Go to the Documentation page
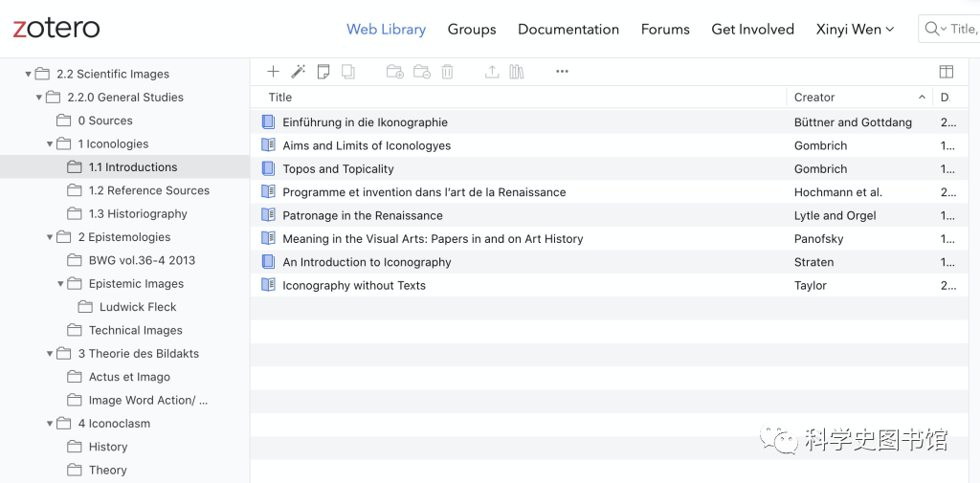Viewport: 980px width, 483px height. point(568,30)
